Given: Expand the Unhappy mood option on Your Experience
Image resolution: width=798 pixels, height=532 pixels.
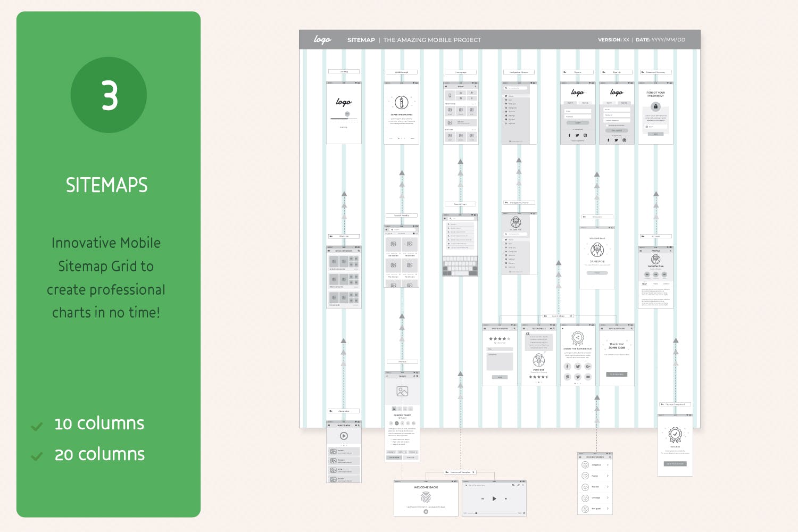Looking at the screenshot, I should [608, 498].
